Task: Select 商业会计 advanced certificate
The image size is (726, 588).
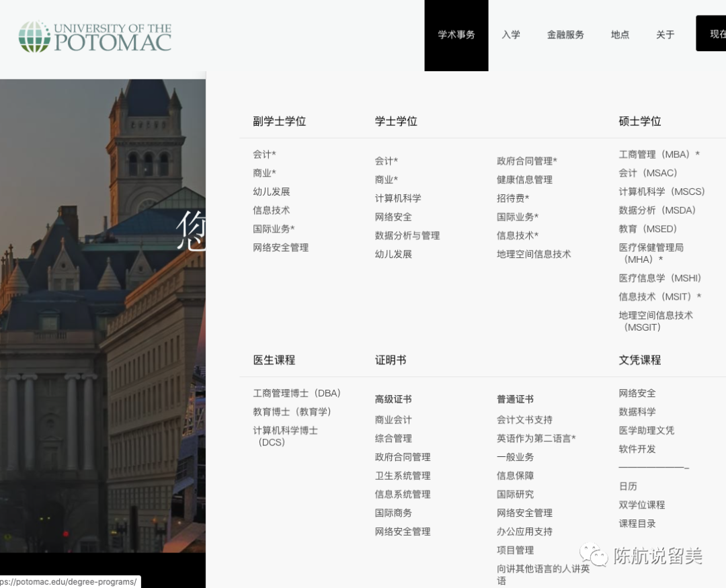Action: (393, 420)
